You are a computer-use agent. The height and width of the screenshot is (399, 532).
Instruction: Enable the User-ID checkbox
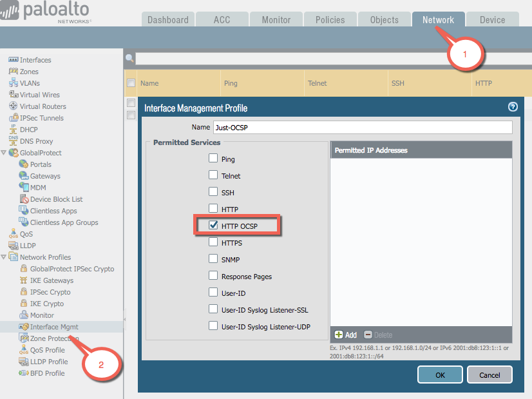tap(213, 292)
